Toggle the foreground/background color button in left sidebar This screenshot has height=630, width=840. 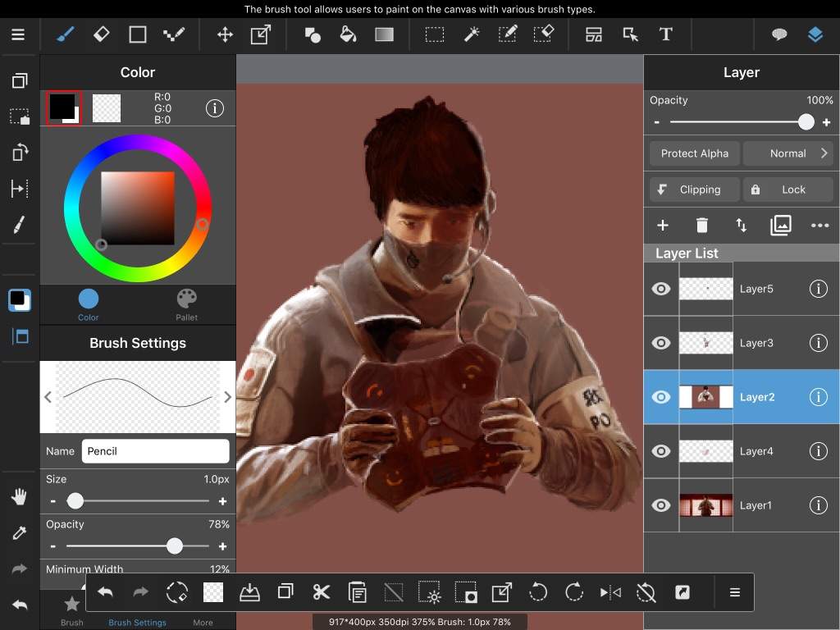coord(20,300)
